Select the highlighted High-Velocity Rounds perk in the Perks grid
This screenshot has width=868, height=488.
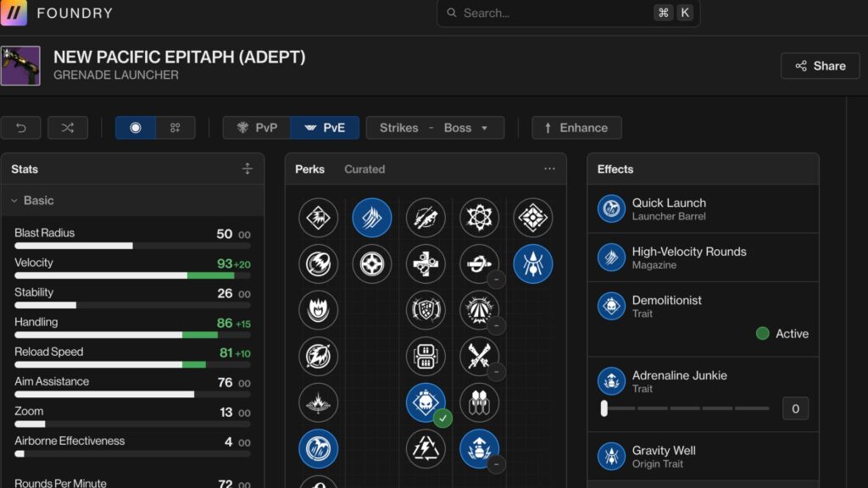coord(371,218)
